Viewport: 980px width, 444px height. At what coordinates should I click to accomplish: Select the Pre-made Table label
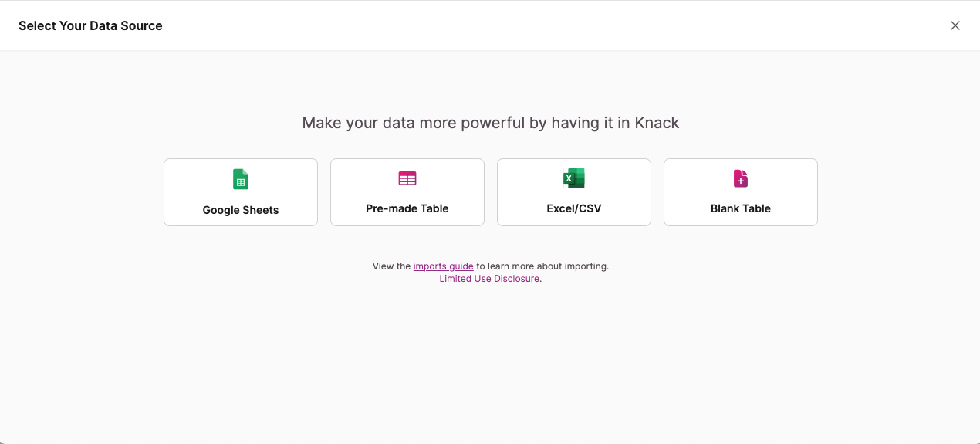(x=407, y=208)
